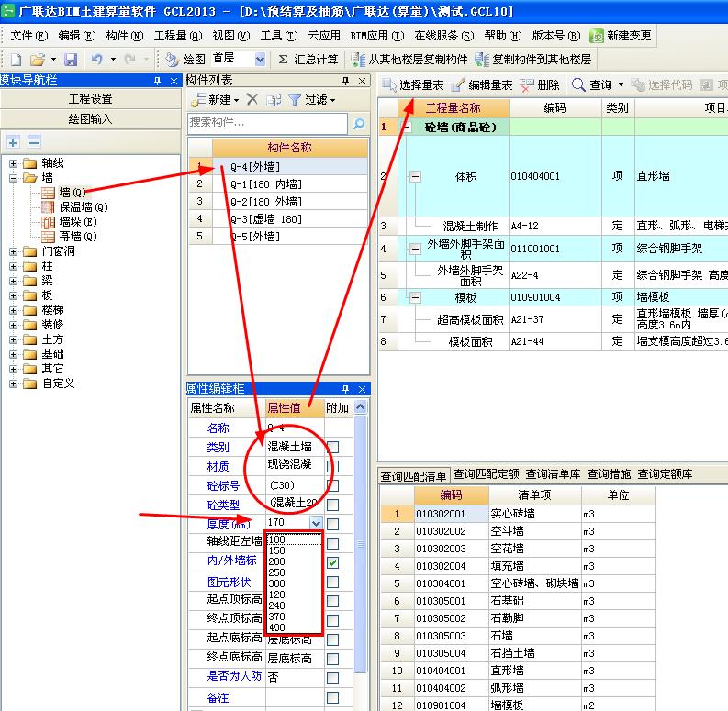
Task: Select 墙垛(E) in the tree
Action: coord(78,222)
